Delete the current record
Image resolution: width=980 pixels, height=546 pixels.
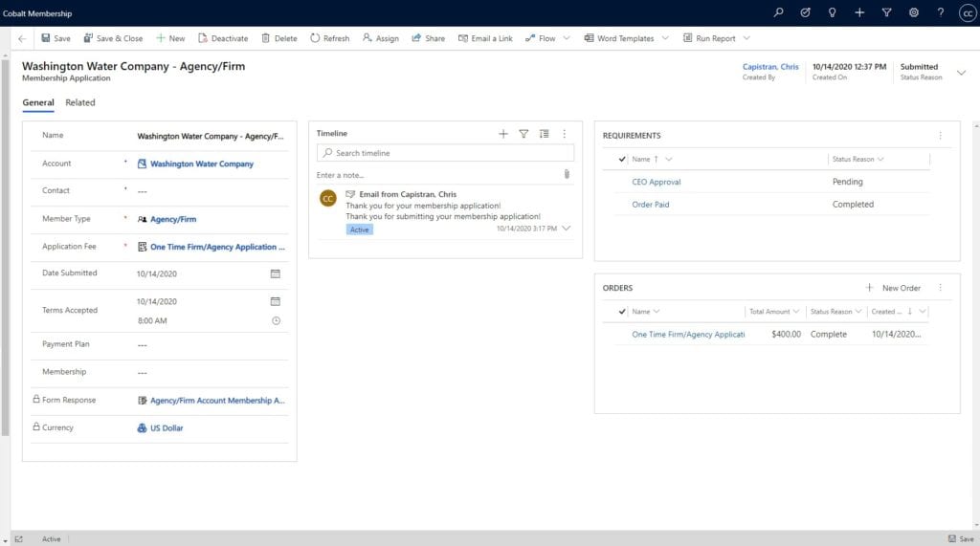[x=279, y=38]
